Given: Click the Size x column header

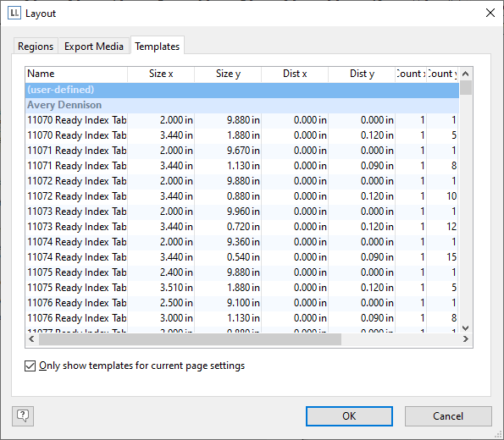Looking at the screenshot, I should (x=161, y=74).
